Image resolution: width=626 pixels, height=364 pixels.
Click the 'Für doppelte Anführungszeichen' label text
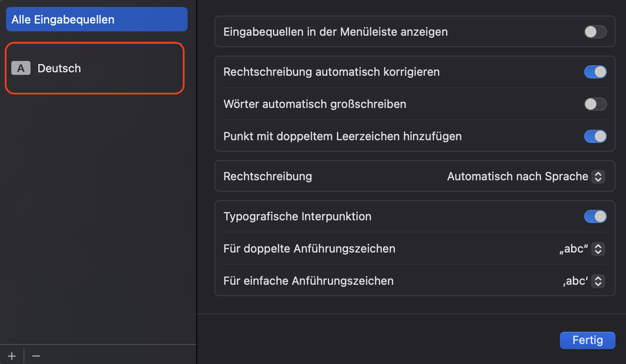click(x=309, y=249)
